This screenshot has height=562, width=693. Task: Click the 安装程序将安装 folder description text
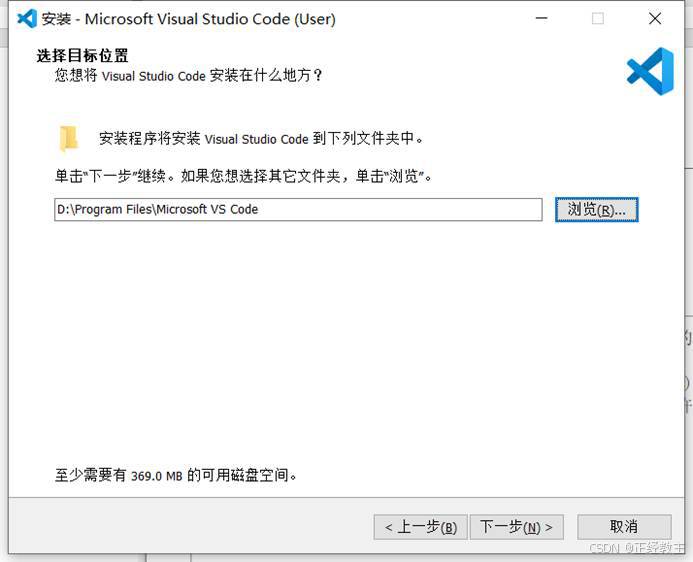click(261, 139)
